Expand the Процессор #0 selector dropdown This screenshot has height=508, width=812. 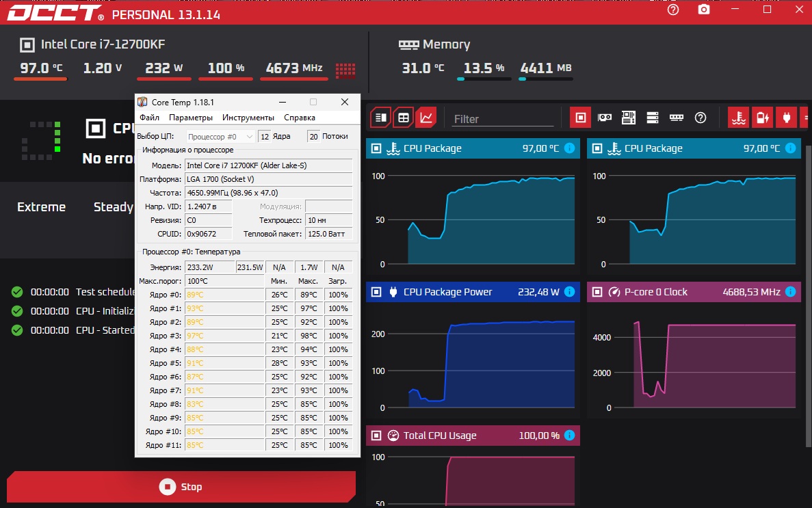[x=220, y=137]
